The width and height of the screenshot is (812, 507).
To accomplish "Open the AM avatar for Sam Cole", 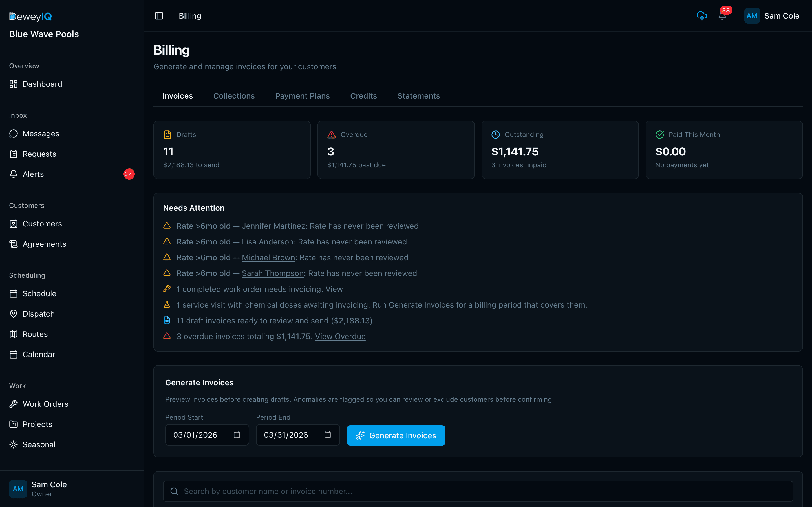I will [x=752, y=15].
